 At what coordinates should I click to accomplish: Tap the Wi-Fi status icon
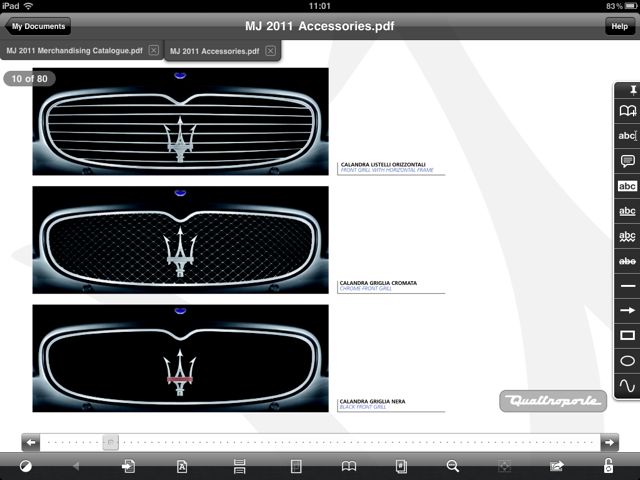click(28, 6)
